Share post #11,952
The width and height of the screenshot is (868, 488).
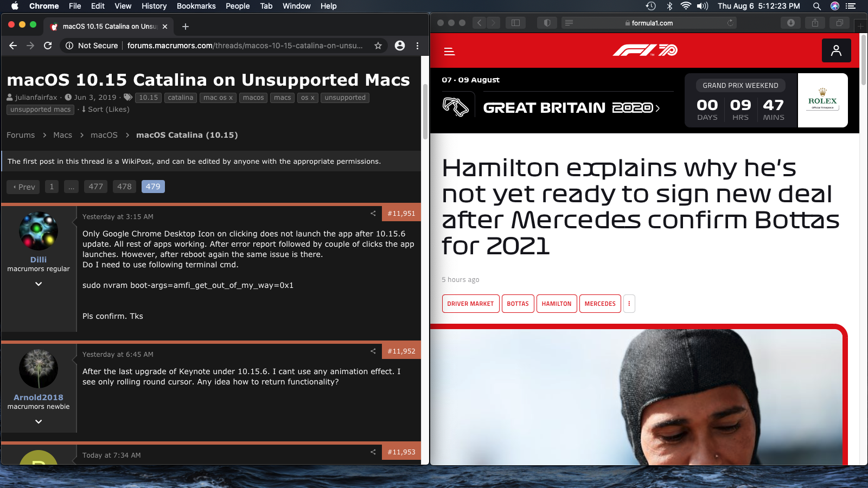(373, 351)
